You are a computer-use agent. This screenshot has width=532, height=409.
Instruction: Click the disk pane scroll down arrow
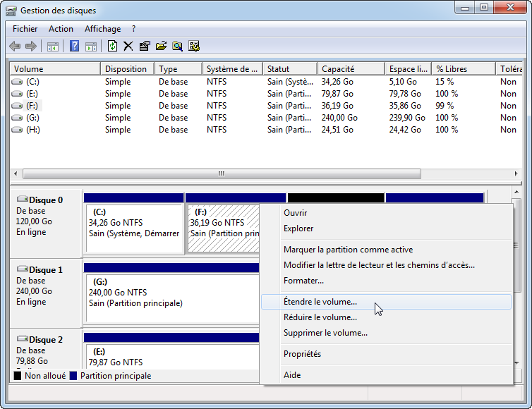pos(516,363)
